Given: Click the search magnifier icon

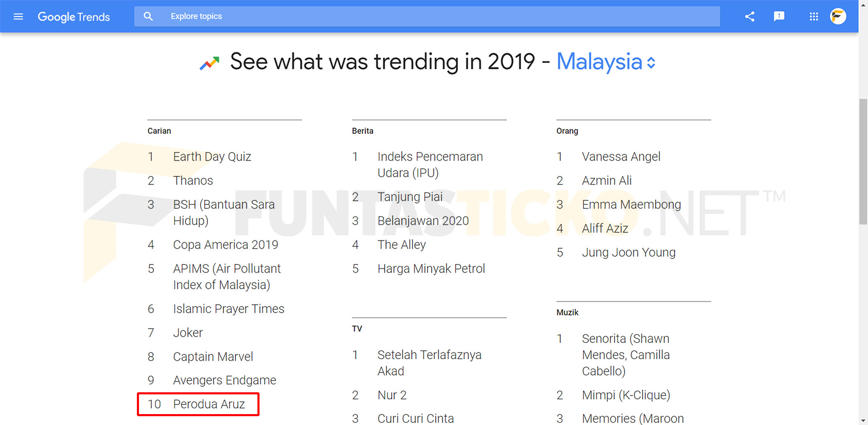Looking at the screenshot, I should pos(148,16).
